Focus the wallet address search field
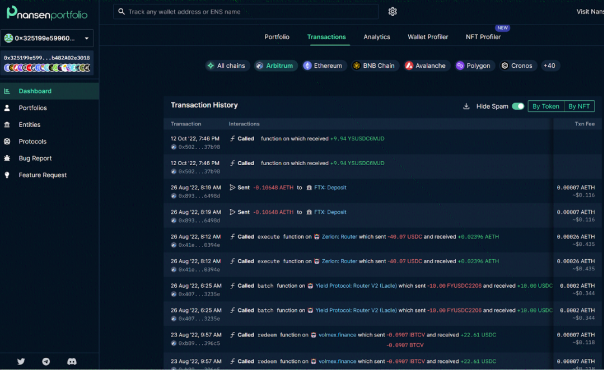The height and width of the screenshot is (370, 604). coord(246,12)
